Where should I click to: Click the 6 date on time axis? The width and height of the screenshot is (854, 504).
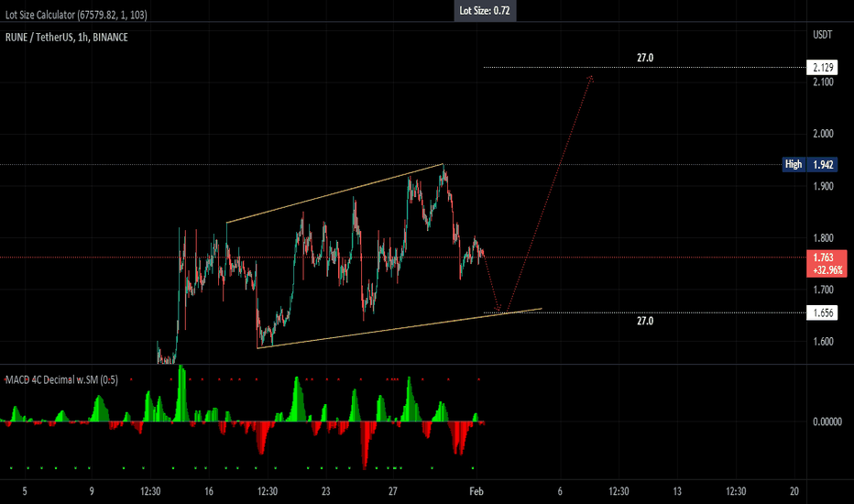coord(560,491)
